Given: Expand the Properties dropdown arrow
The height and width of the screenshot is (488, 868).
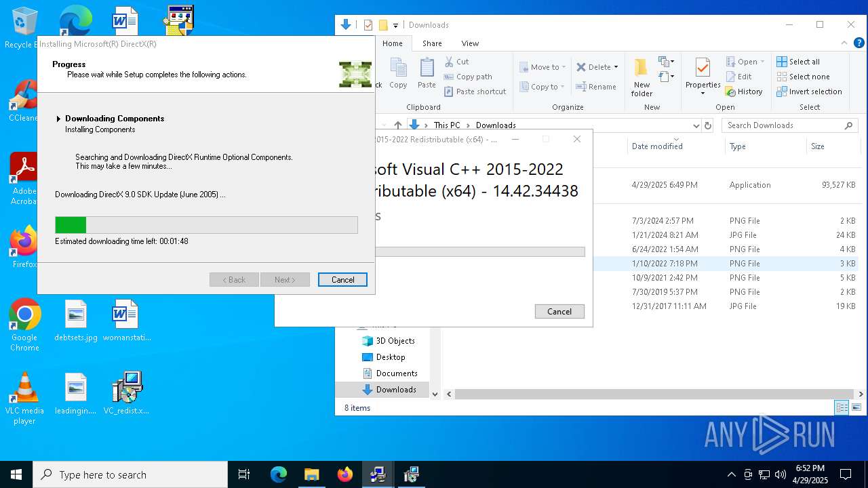Looking at the screenshot, I should point(703,94).
